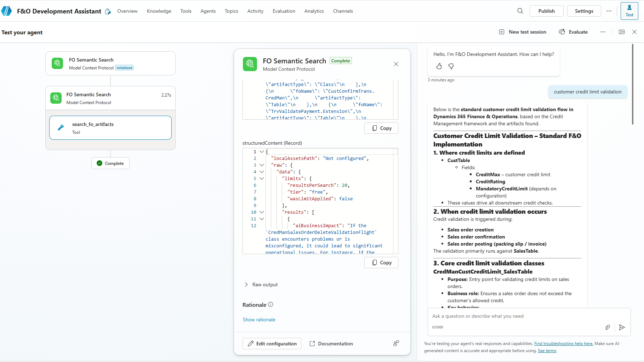Click the Publish button
The width and height of the screenshot is (644, 362).
(x=547, y=11)
